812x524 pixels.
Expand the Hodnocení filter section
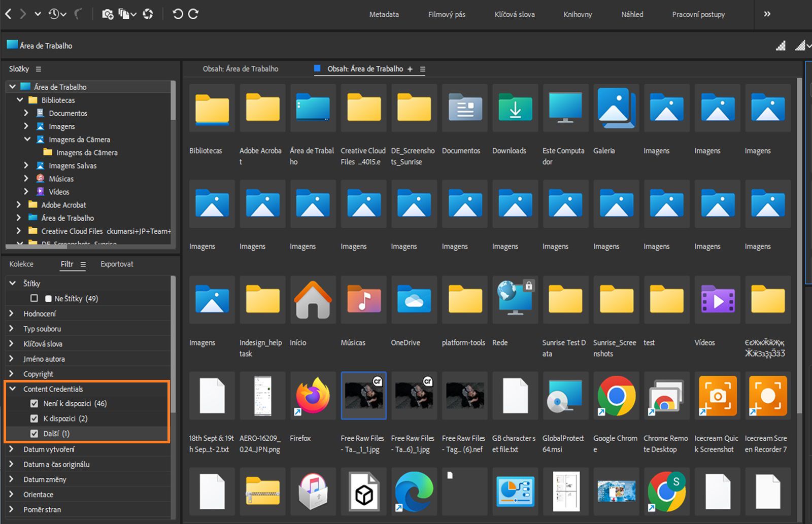click(12, 313)
